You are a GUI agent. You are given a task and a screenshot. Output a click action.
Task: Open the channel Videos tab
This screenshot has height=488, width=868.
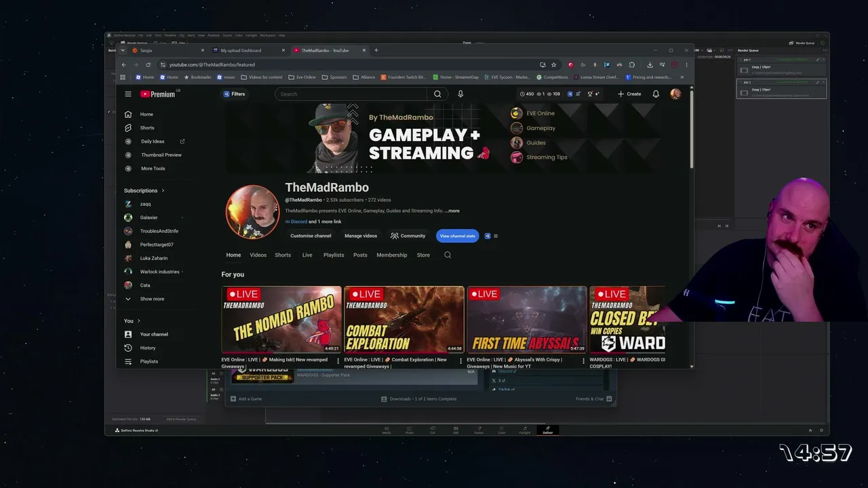pyautogui.click(x=258, y=255)
